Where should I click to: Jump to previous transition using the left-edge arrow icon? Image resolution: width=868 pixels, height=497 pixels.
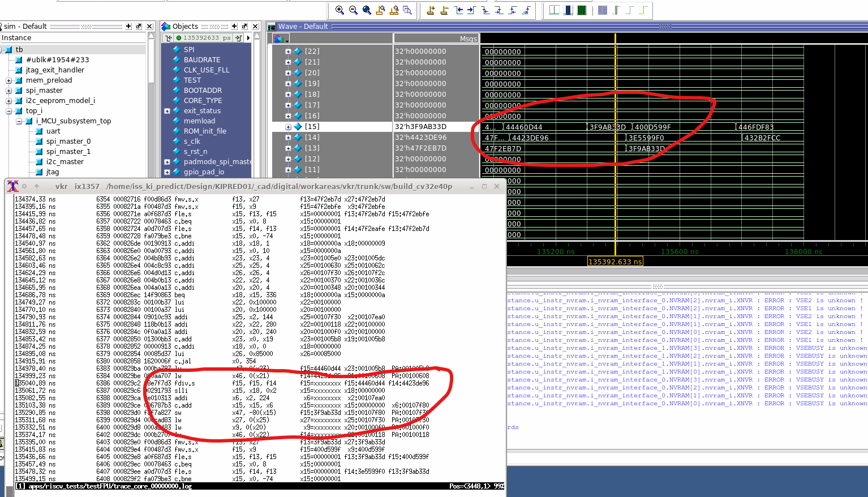click(459, 10)
